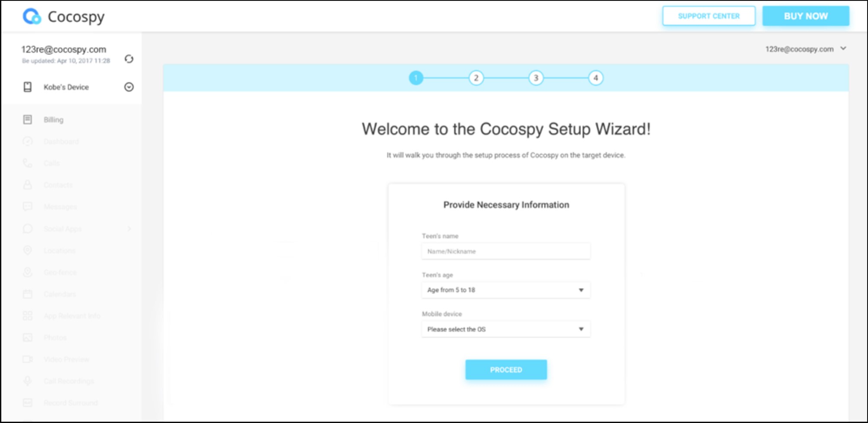Screen dimensions: 868x423
Task: Open the Calls menu item
Action: (51, 163)
